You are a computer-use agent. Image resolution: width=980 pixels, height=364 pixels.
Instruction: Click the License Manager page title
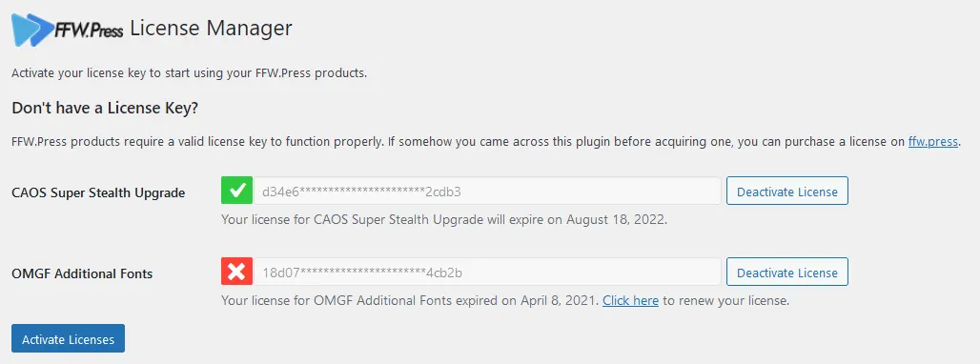(x=212, y=29)
